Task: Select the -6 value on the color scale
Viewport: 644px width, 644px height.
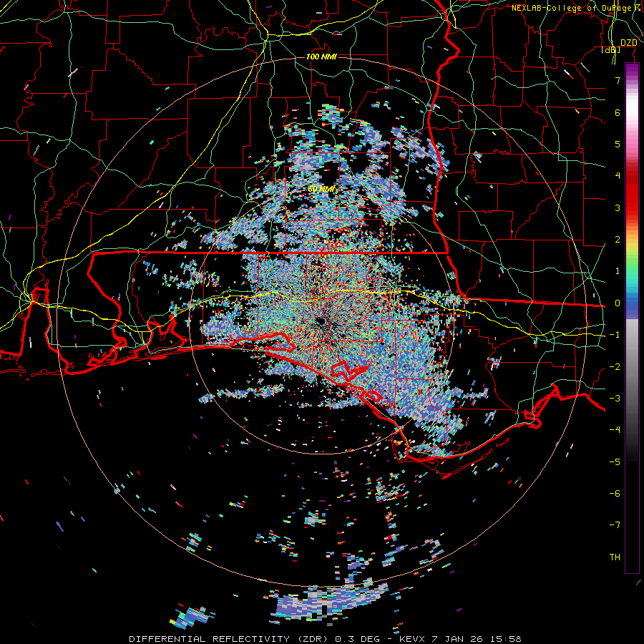Action: (x=615, y=494)
